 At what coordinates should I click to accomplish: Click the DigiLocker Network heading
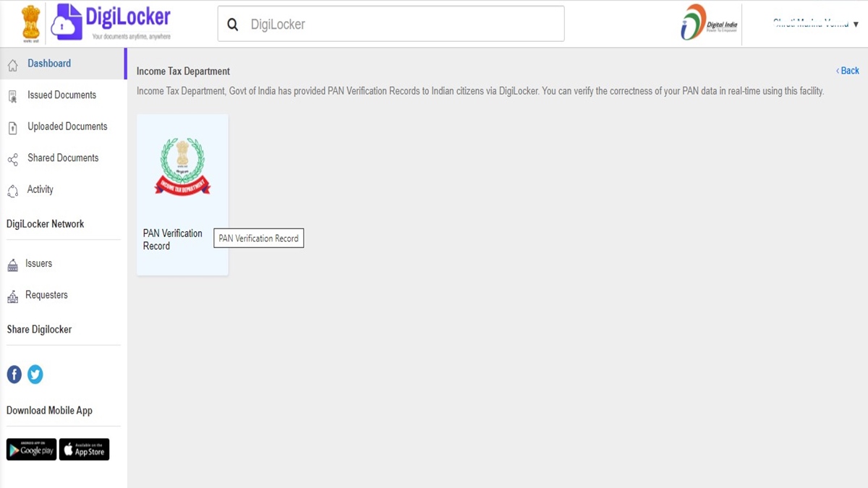click(45, 224)
